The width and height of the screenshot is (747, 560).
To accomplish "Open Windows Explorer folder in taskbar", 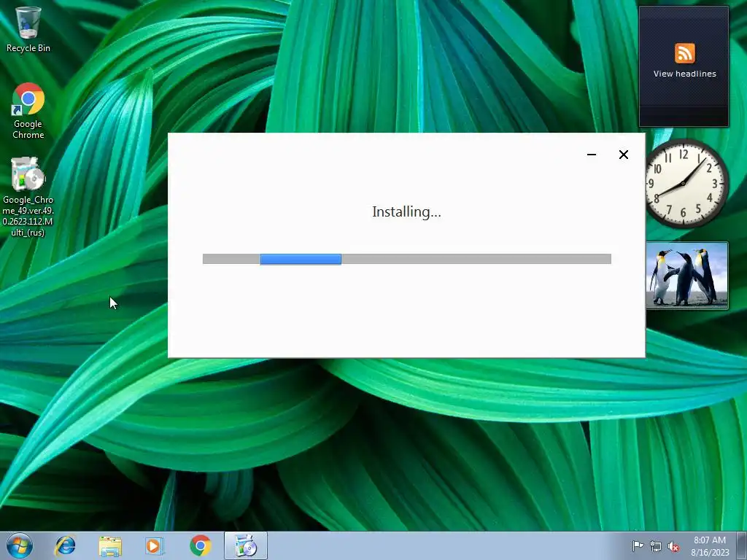I will coord(110,545).
